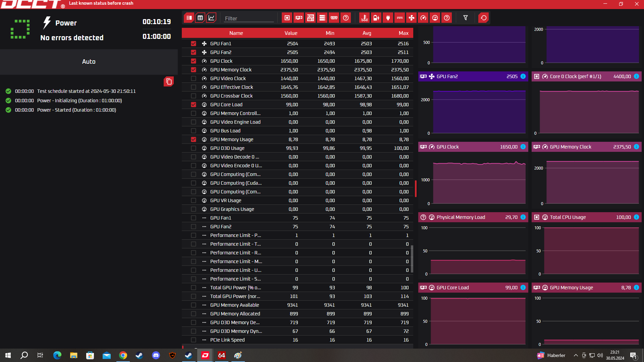644x362 pixels.
Task: Toggle GPU sensors filter icon
Action: (x=299, y=18)
